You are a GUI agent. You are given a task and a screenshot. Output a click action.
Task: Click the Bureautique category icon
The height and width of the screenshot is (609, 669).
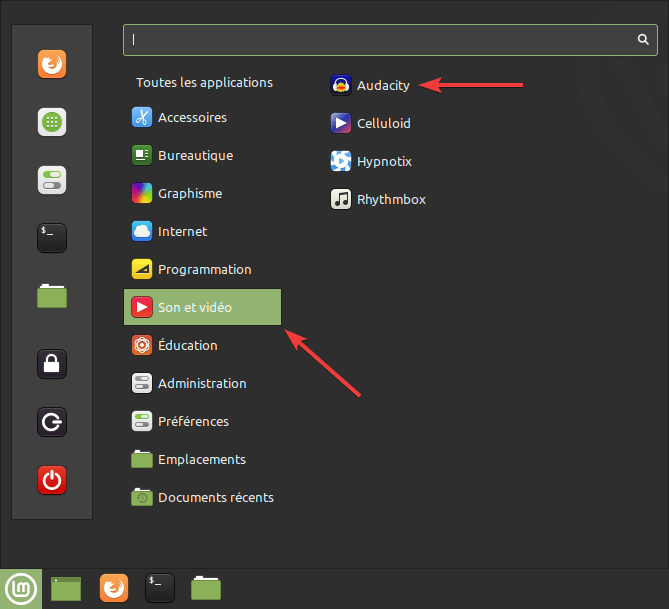142,155
